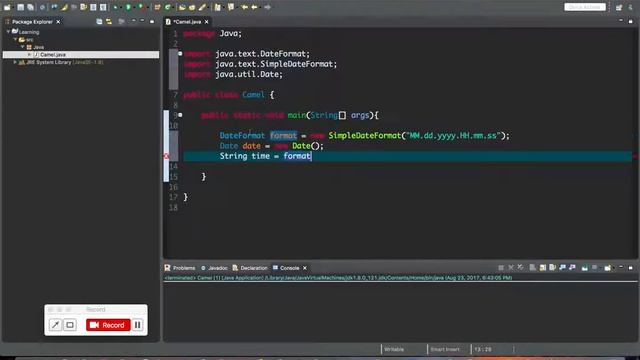Click the Writable status bar entry
This screenshot has height=360, width=640.
pyautogui.click(x=394, y=349)
